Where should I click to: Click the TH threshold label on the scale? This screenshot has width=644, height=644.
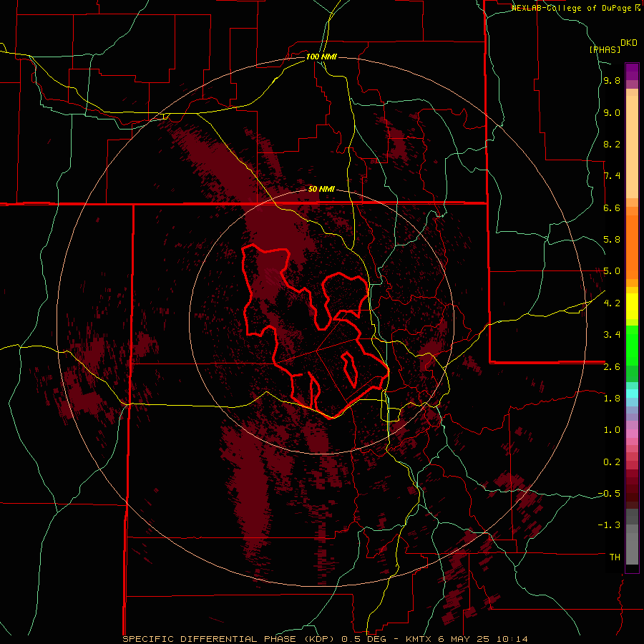[615, 557]
